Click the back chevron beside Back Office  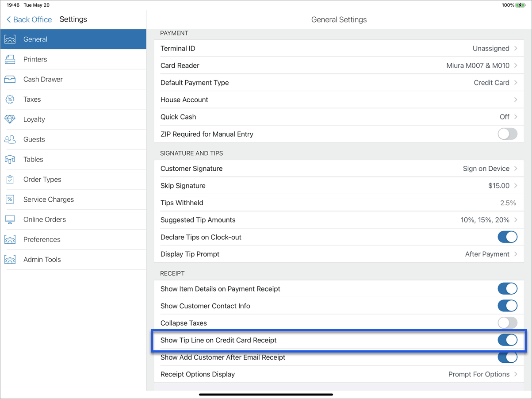point(8,19)
